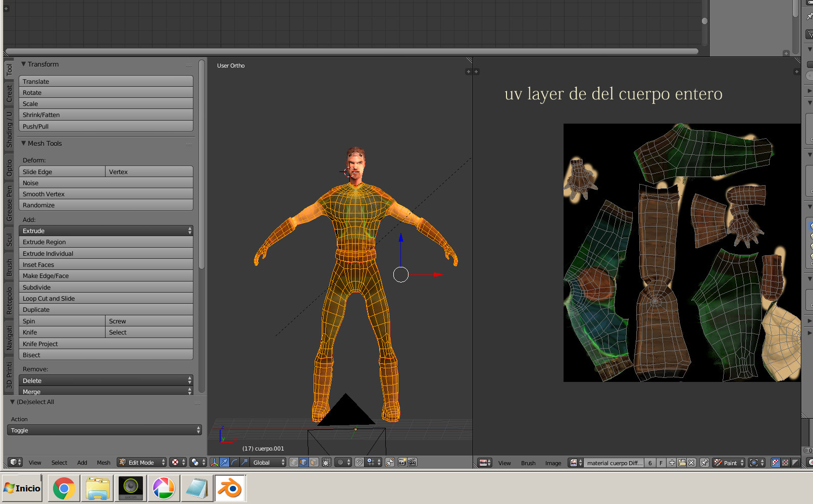Collapse the Mesh Tools panel
Viewport: 813px width, 504px height.
[x=24, y=143]
